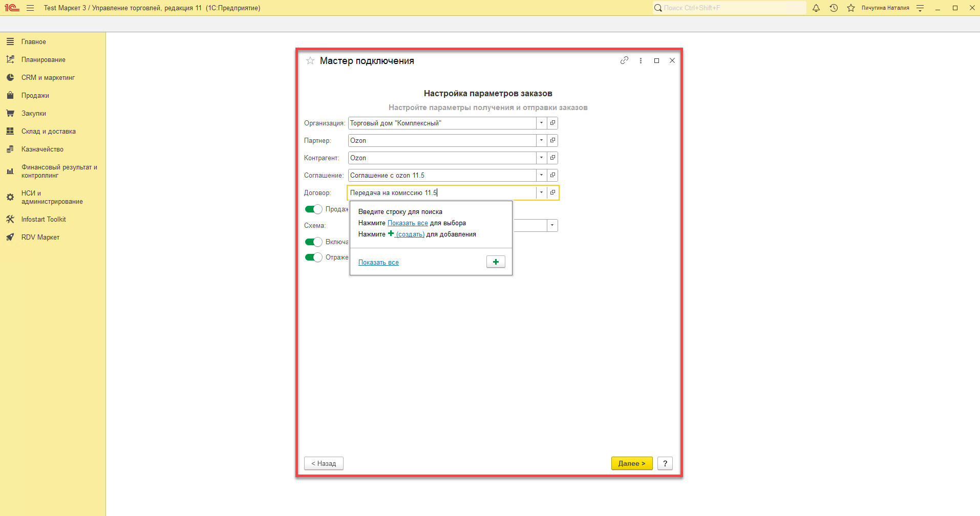Viewport: 980px width, 516px height.
Task: Toggle the Продажа switch off
Action: [313, 209]
